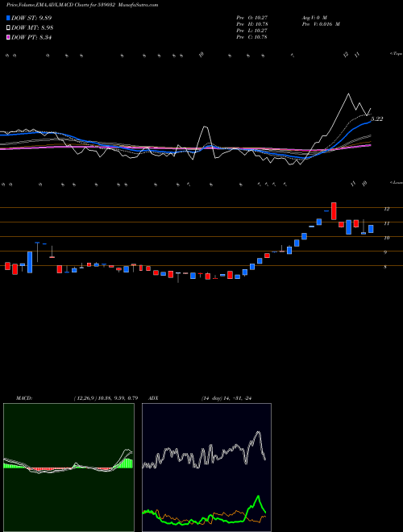
Task: Click the green ADX line spike
Action: [258, 497]
